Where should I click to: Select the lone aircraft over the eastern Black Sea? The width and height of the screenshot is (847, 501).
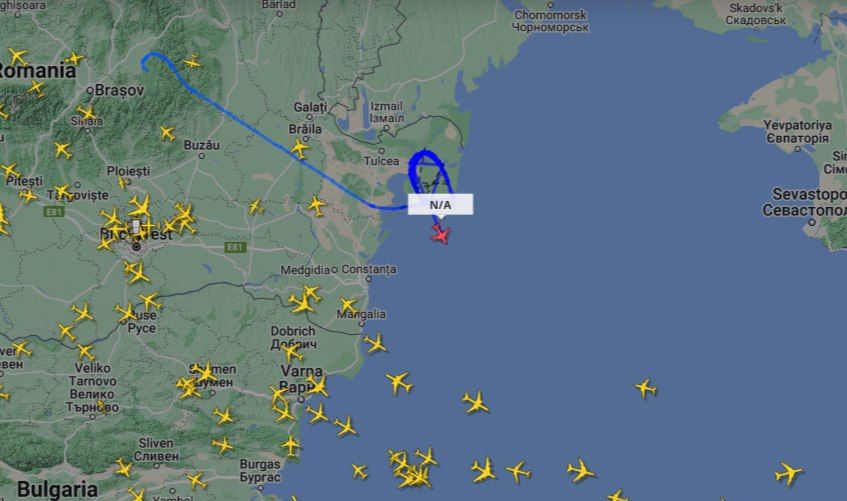click(646, 388)
